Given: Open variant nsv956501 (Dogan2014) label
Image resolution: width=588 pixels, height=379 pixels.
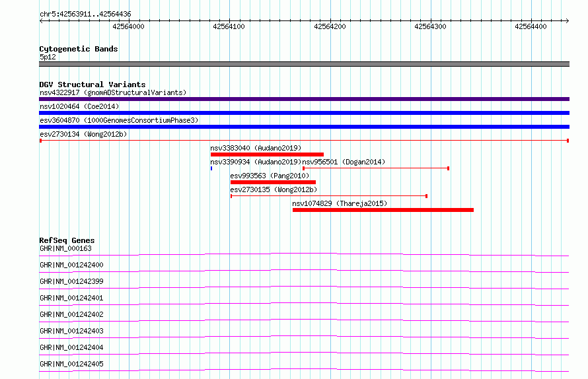Looking at the screenshot, I should coord(344,162).
